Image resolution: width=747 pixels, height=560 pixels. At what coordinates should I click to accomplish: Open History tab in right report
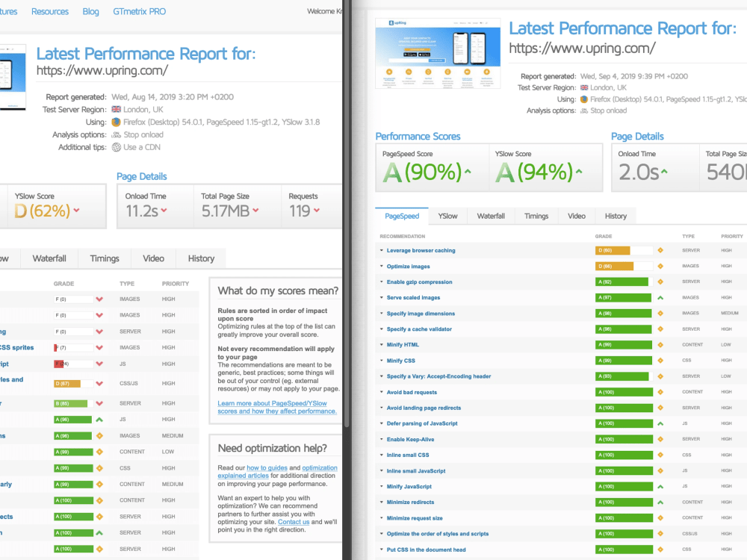pyautogui.click(x=616, y=217)
